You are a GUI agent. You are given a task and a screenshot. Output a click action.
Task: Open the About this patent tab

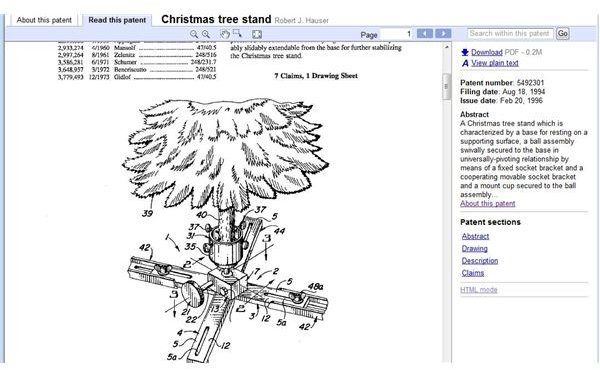tap(44, 20)
